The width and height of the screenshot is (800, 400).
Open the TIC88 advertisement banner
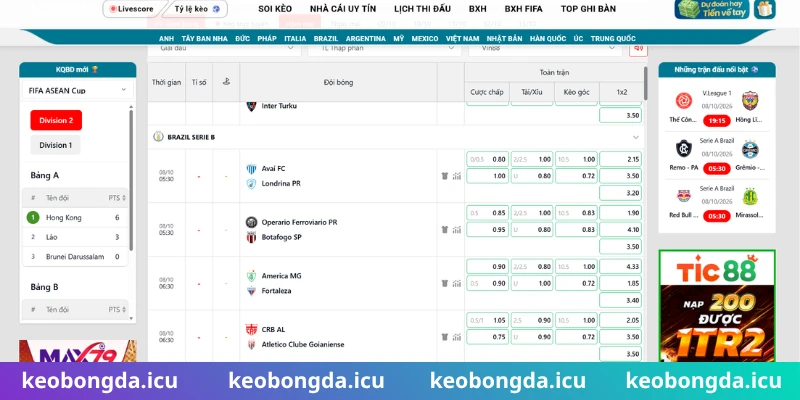pos(717,305)
